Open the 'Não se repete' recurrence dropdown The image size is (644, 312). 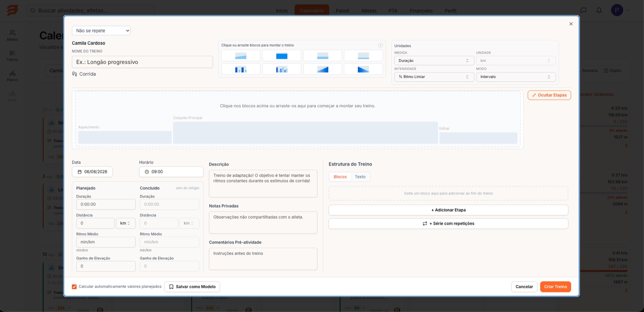click(x=101, y=31)
